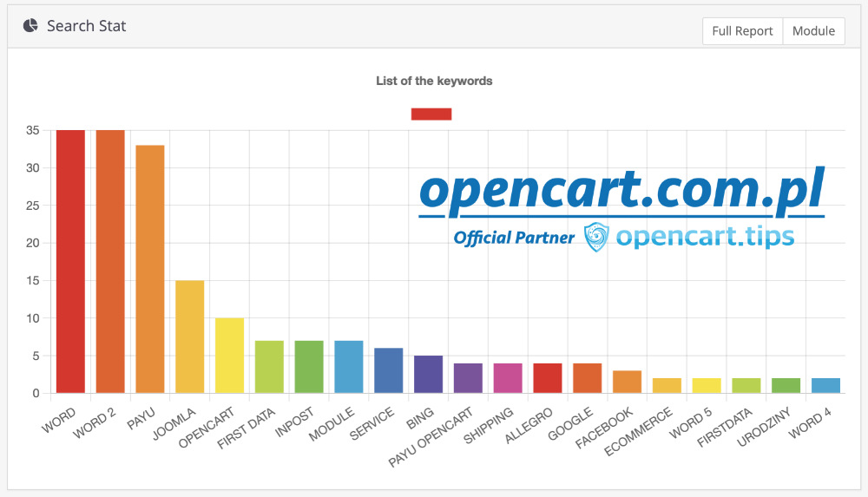Select the red ALLEGRO bar
This screenshot has width=868, height=497.
tap(548, 378)
